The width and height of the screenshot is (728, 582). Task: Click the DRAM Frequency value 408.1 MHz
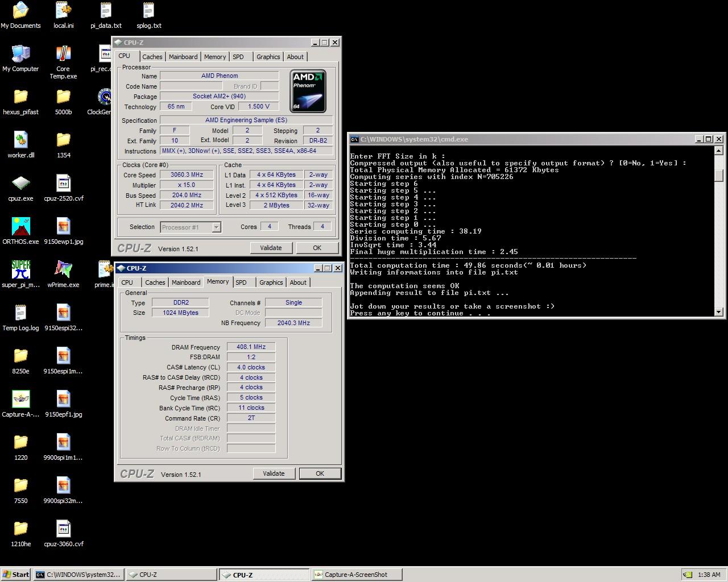pyautogui.click(x=251, y=347)
